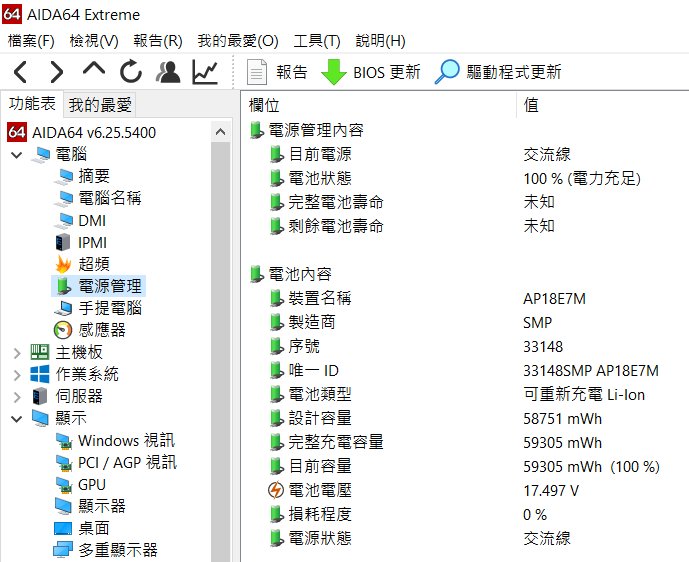This screenshot has width=689, height=562.
Task: Click the 作業系統 Windows logo icon
Action: coord(40,374)
